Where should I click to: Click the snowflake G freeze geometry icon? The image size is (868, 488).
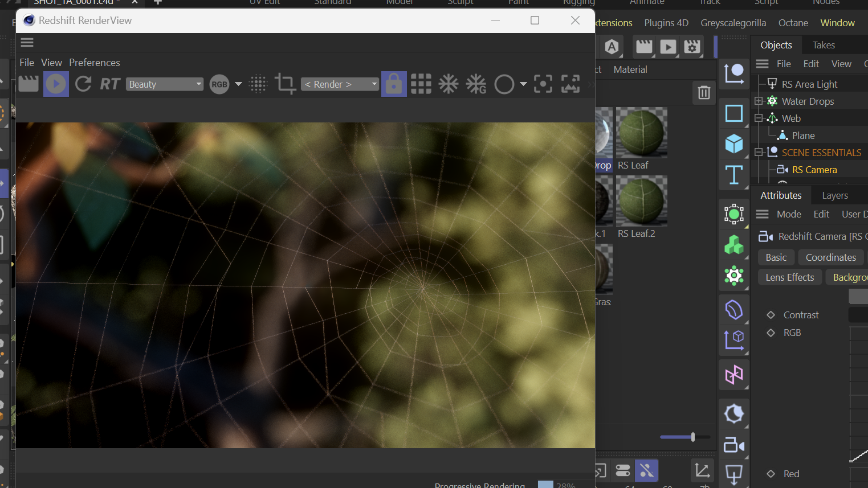[x=476, y=84]
